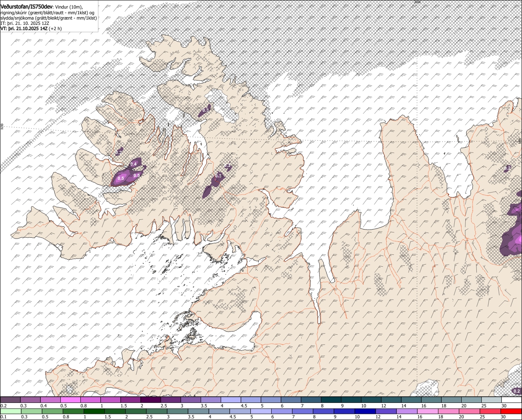Select bottom-row swatch between 4.5 and 5
This screenshot has width=522, height=420.
pos(240,411)
